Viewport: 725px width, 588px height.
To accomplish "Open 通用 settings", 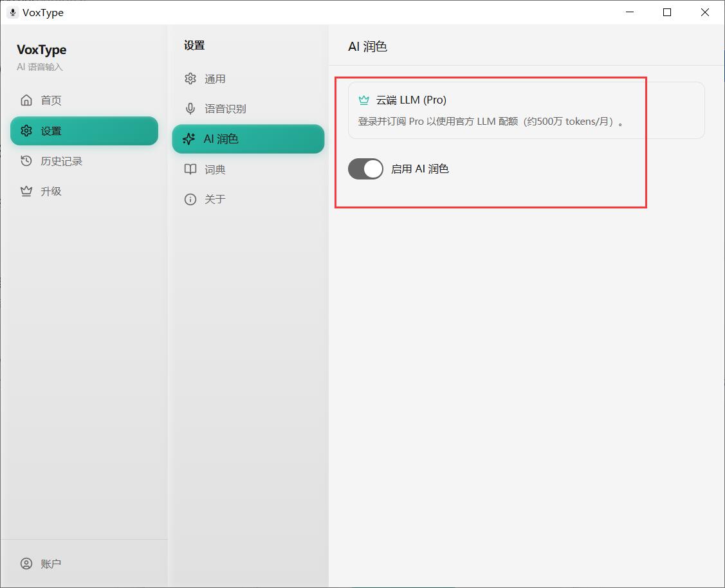I will (248, 78).
